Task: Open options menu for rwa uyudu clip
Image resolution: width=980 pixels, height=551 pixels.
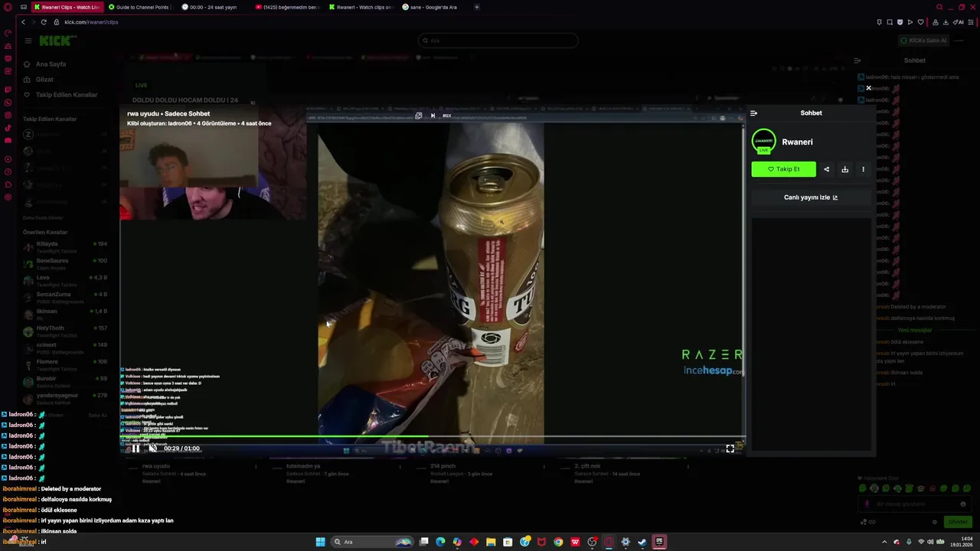Action: [x=254, y=466]
